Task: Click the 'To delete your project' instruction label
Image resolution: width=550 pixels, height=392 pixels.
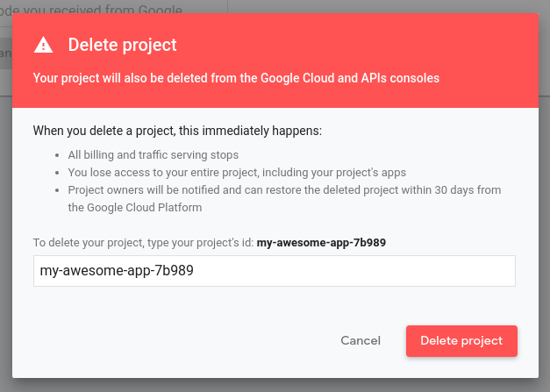Action: click(x=143, y=242)
